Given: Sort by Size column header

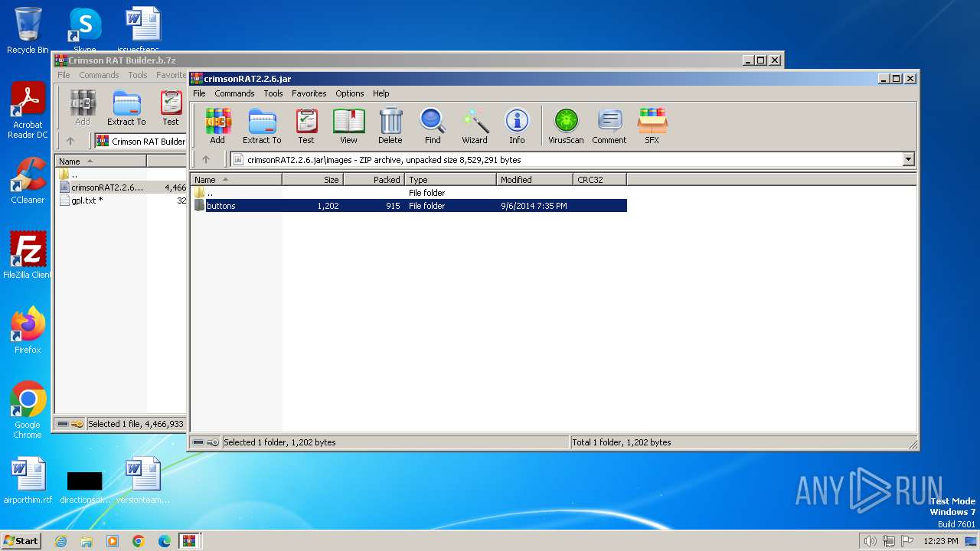Looking at the screenshot, I should click(313, 180).
